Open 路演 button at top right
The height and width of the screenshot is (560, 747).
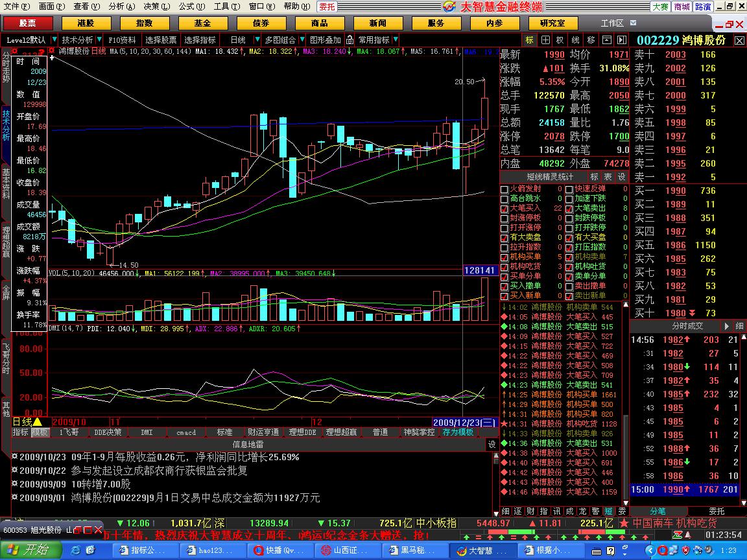click(x=703, y=6)
